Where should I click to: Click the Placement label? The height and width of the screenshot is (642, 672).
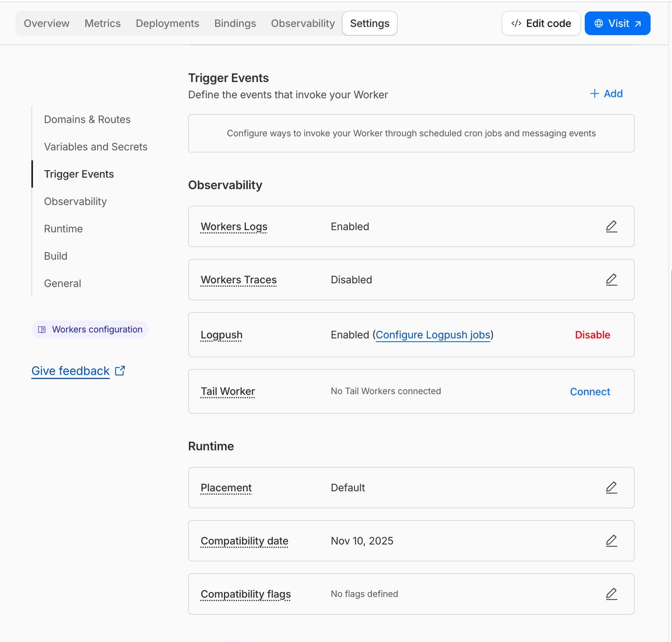(x=226, y=488)
